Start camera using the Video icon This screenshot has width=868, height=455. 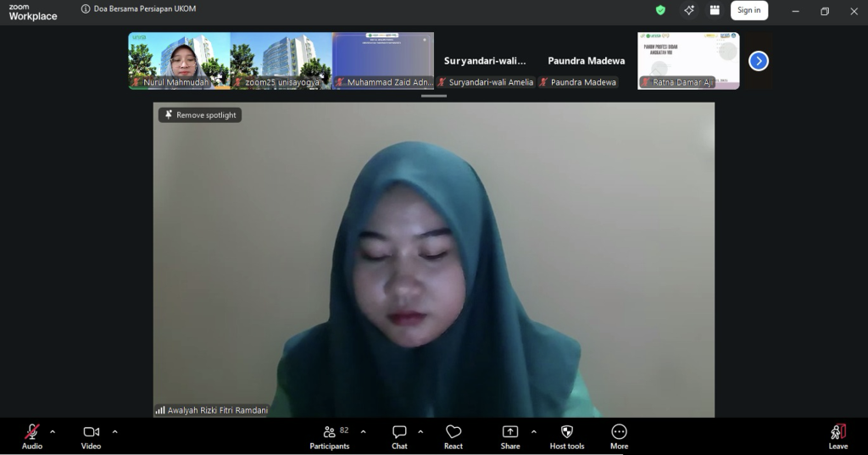pos(91,432)
